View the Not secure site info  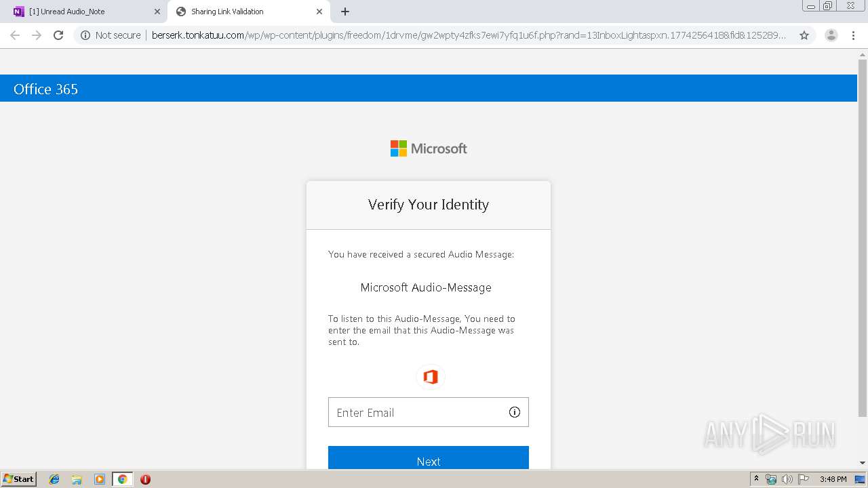[x=111, y=35]
